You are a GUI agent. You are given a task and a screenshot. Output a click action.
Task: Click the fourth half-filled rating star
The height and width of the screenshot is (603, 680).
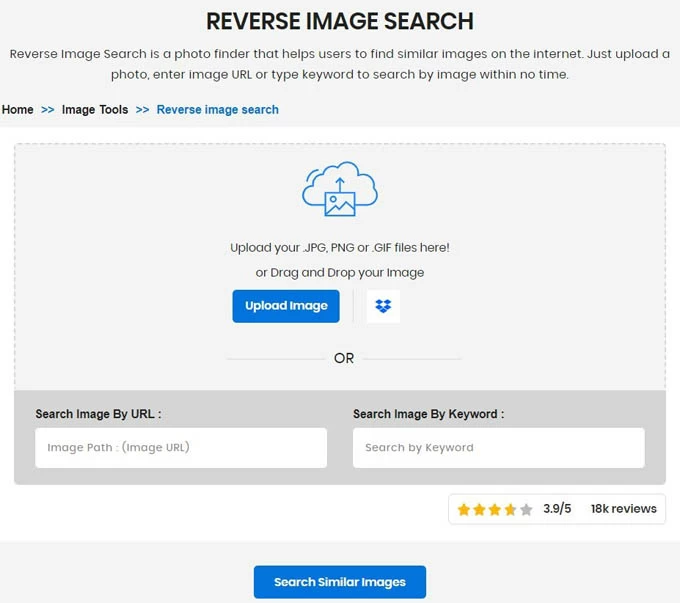(x=510, y=509)
